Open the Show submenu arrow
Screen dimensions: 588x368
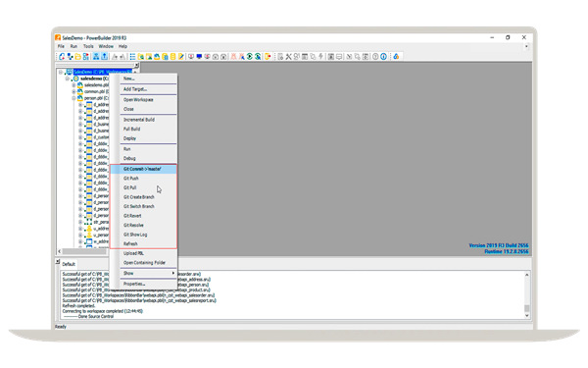(173, 273)
